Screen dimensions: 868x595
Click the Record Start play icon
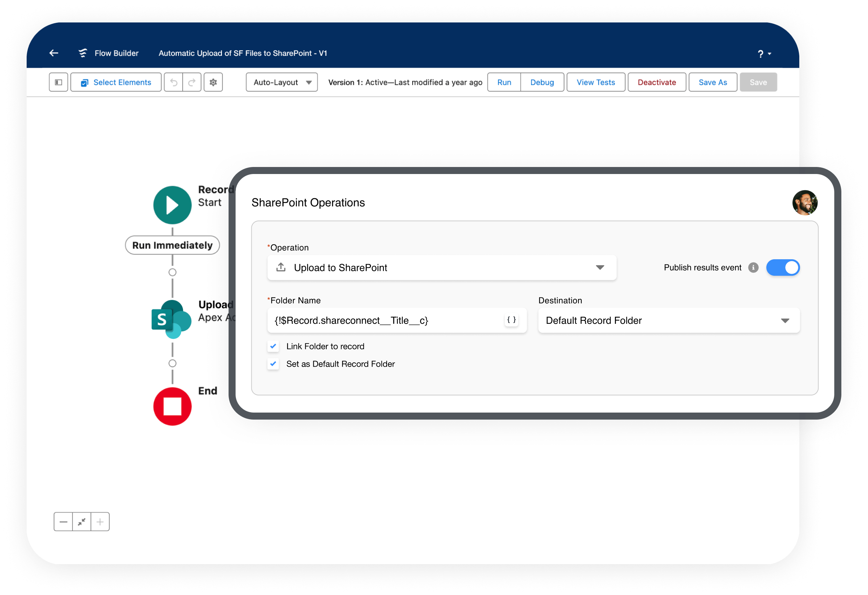pyautogui.click(x=172, y=205)
